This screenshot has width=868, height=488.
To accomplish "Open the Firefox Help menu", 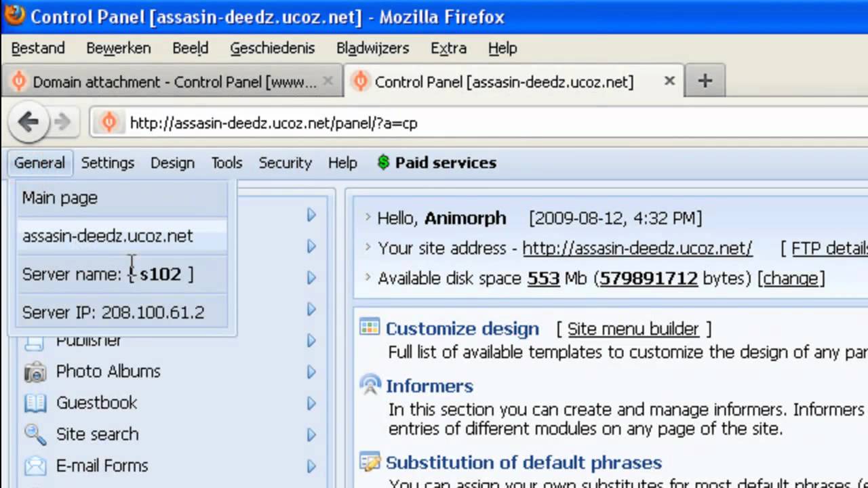I will (x=502, y=48).
